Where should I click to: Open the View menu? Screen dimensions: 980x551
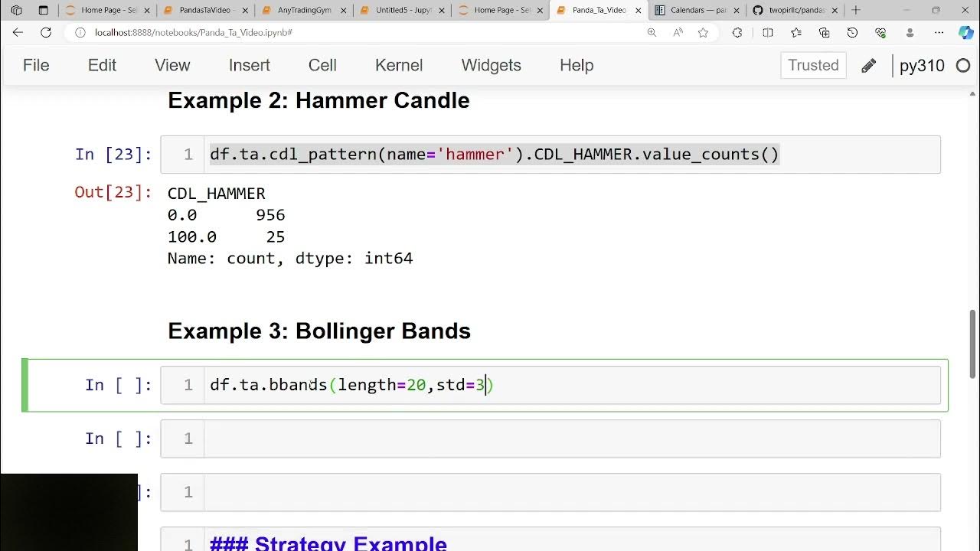pos(172,66)
